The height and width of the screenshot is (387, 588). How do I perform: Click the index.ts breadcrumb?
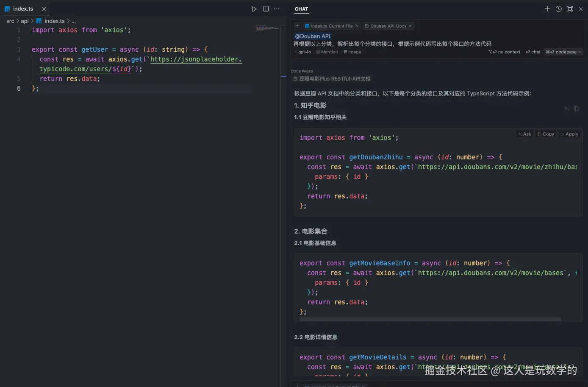coord(51,21)
